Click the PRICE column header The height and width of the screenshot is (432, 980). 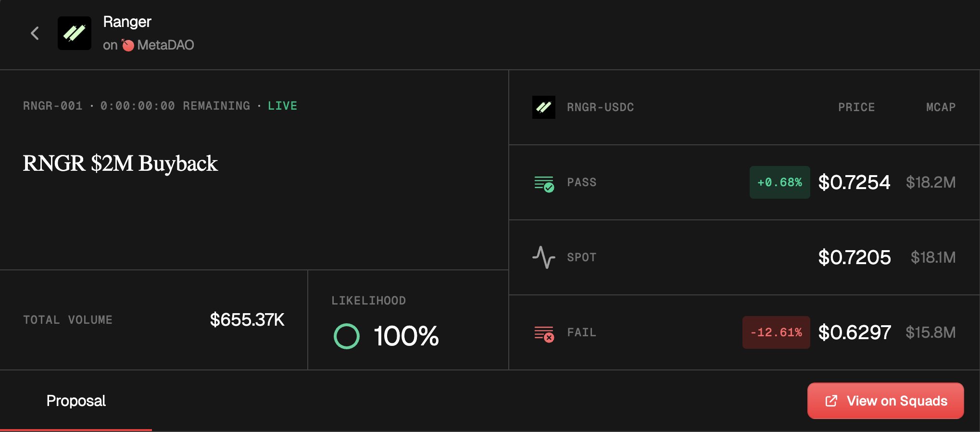[x=856, y=107]
